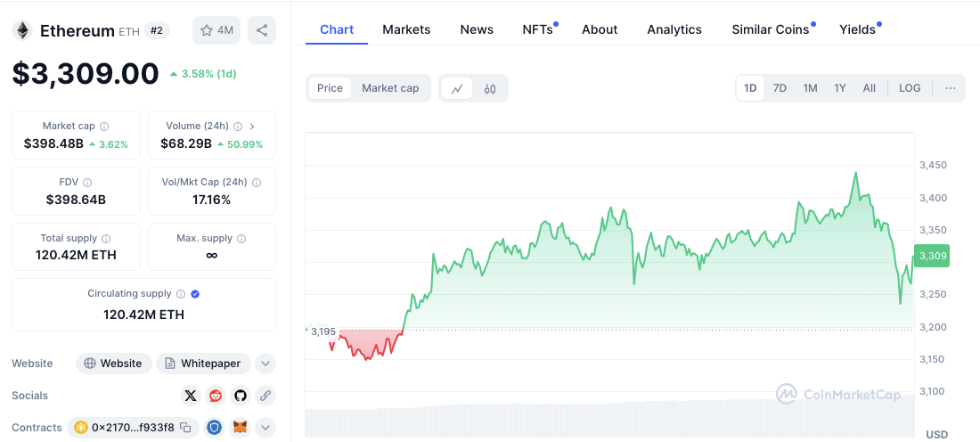The height and width of the screenshot is (442, 980).
Task: Click the 3.58% (1d) change value
Action: click(208, 74)
